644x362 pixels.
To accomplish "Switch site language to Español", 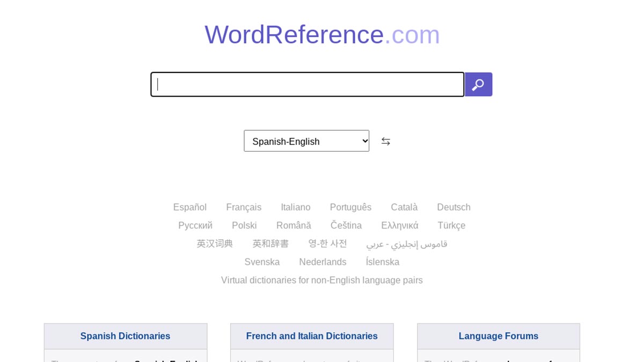I will point(189,207).
